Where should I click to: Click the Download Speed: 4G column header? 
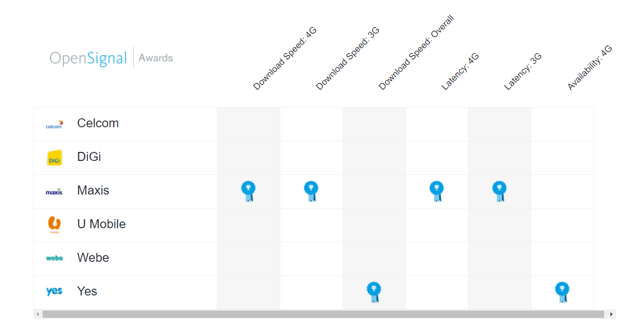coord(285,58)
